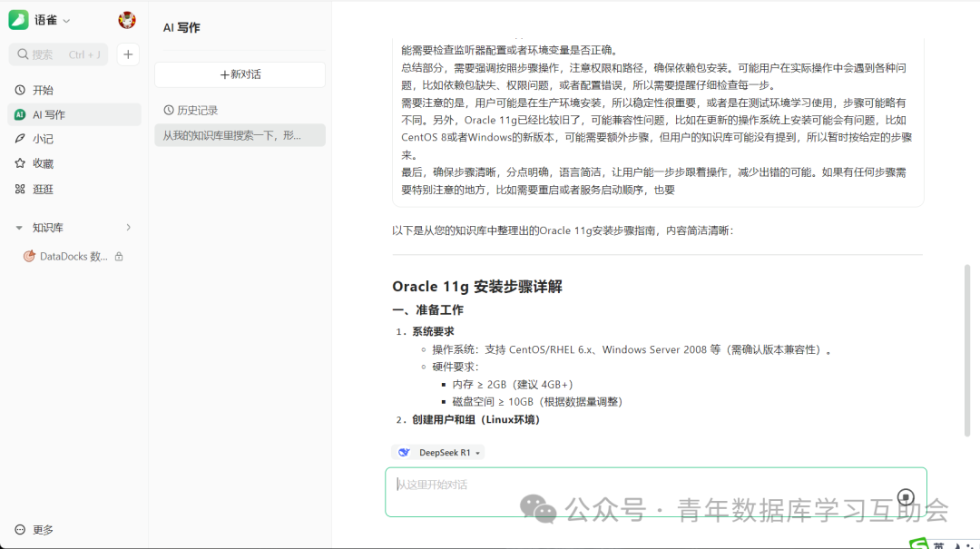This screenshot has height=549, width=980.
Task: Click the 内存 ≥ 2GB bullet line
Action: pos(513,385)
